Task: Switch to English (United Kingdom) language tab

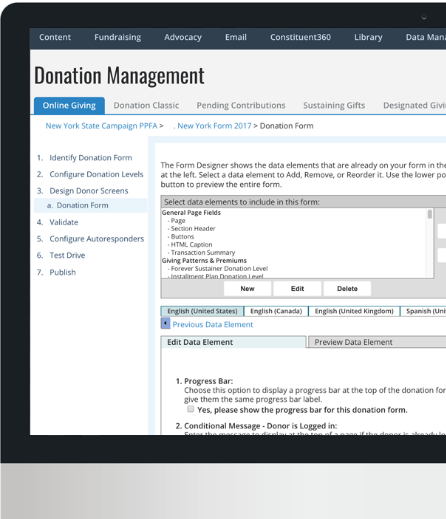Action: [354, 311]
